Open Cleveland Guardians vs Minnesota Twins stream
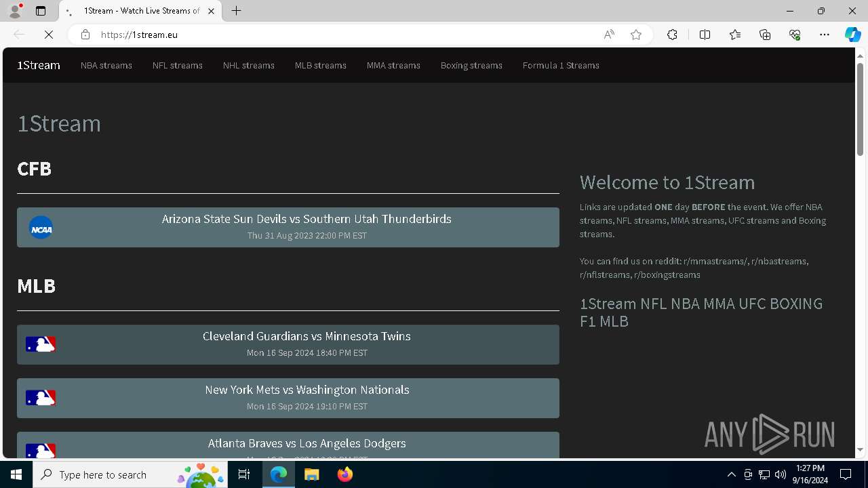Screen dimensions: 868x488 pyautogui.click(x=288, y=344)
